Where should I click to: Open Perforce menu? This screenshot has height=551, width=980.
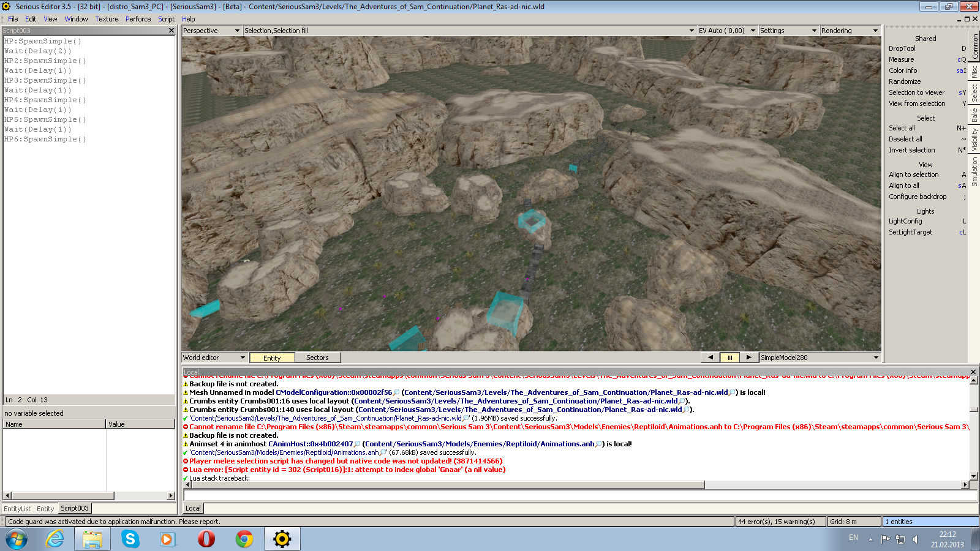point(138,19)
